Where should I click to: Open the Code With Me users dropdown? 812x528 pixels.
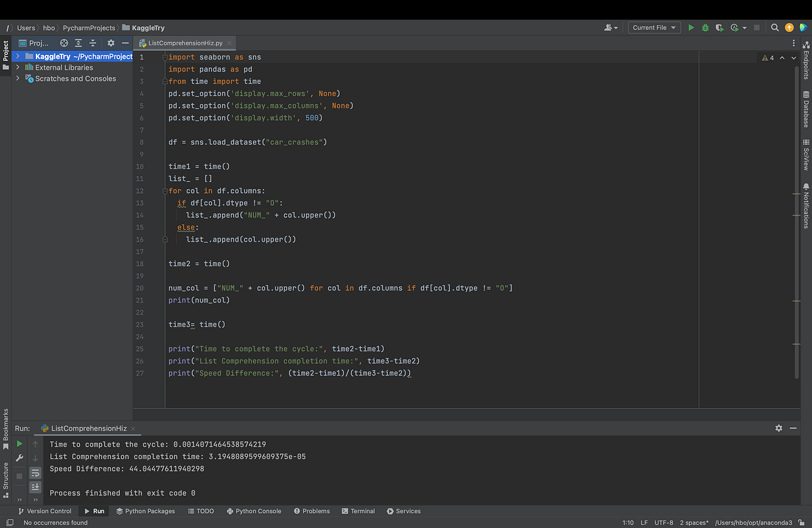pyautogui.click(x=611, y=28)
